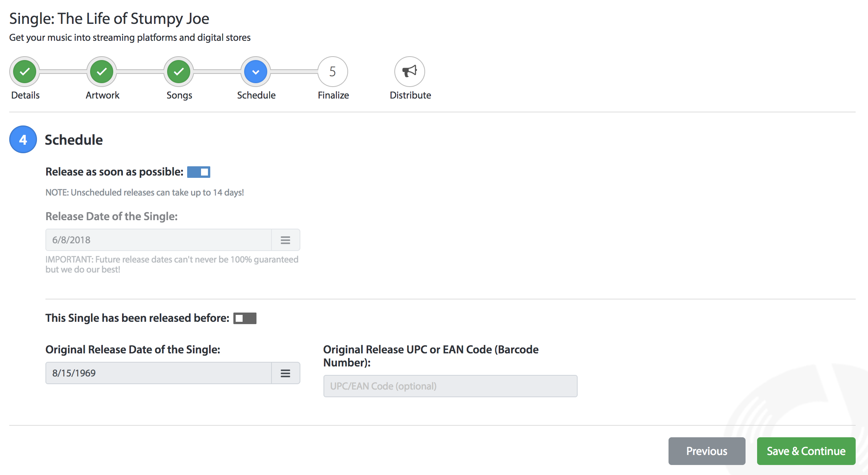Open the completed Artwork step circle

102,72
